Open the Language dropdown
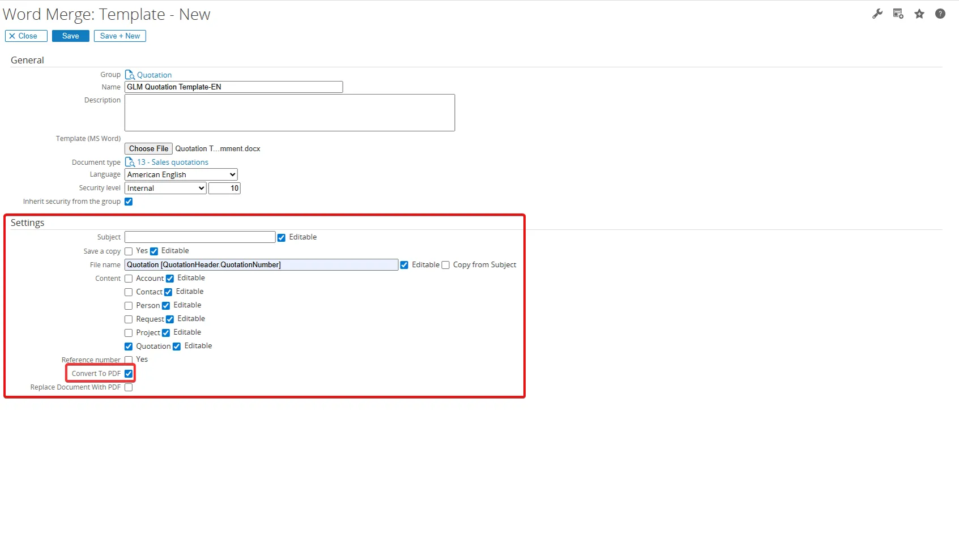 pos(181,174)
